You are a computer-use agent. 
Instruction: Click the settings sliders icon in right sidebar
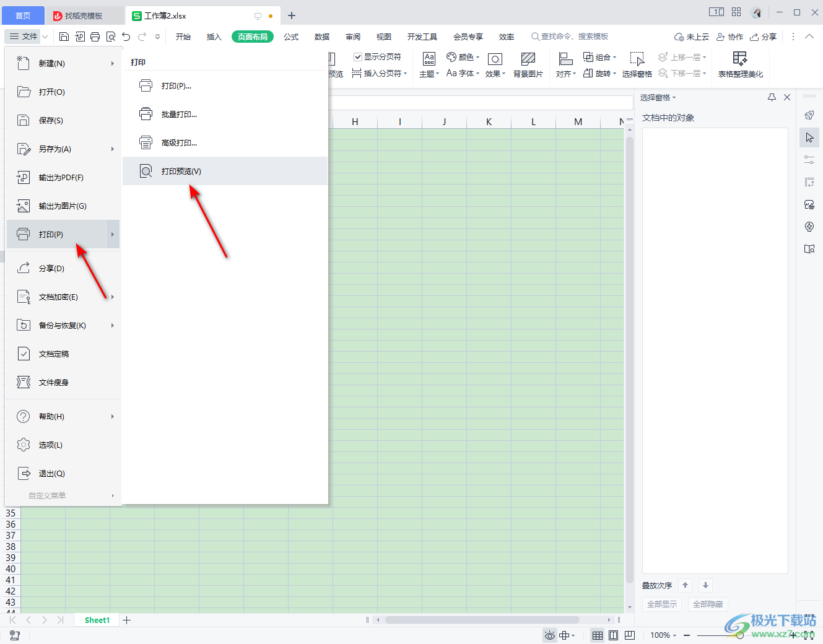coord(809,160)
